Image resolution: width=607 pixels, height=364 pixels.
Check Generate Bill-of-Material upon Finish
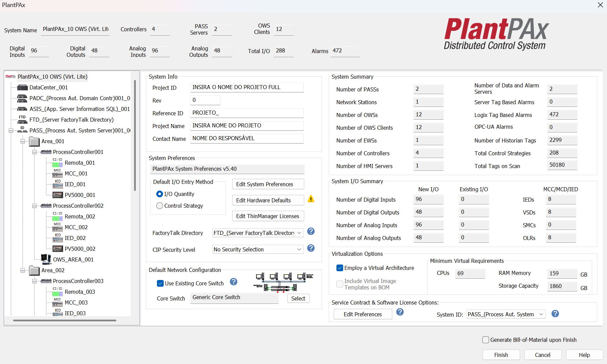(x=486, y=340)
